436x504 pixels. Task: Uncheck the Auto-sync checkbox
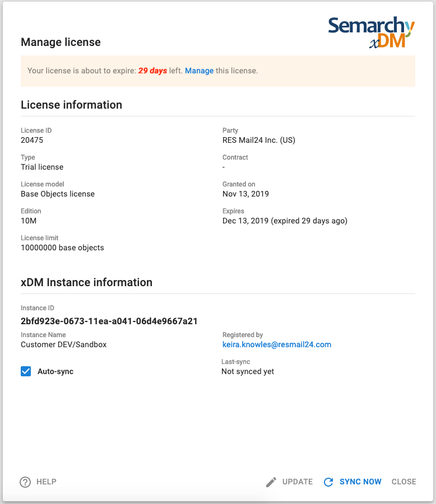(26, 371)
